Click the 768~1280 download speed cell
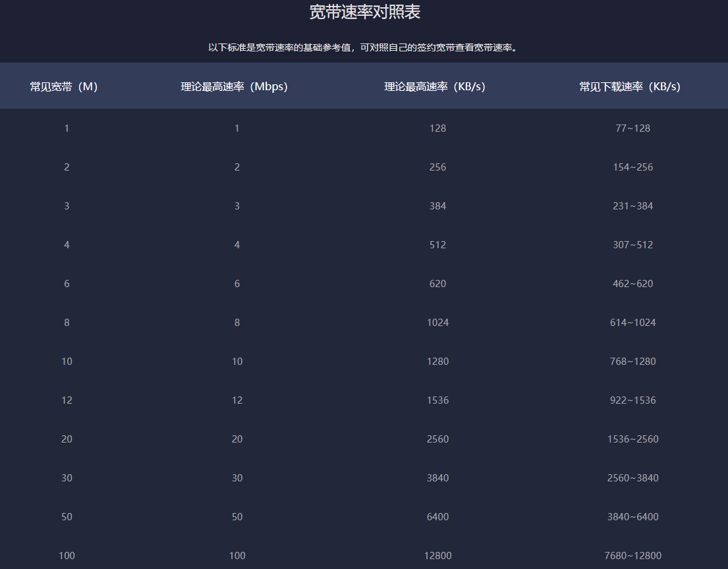728x569 pixels. [x=632, y=362]
